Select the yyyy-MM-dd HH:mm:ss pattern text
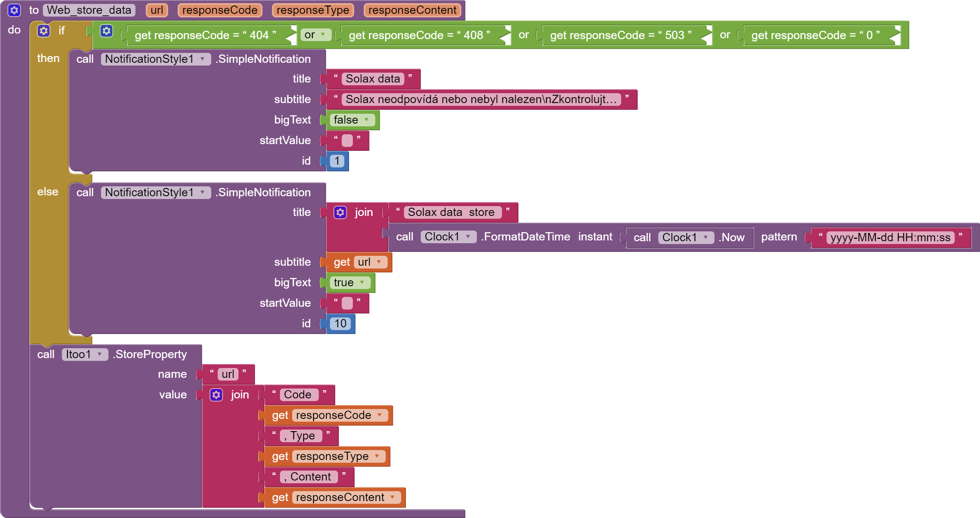The image size is (980, 518). click(x=890, y=237)
